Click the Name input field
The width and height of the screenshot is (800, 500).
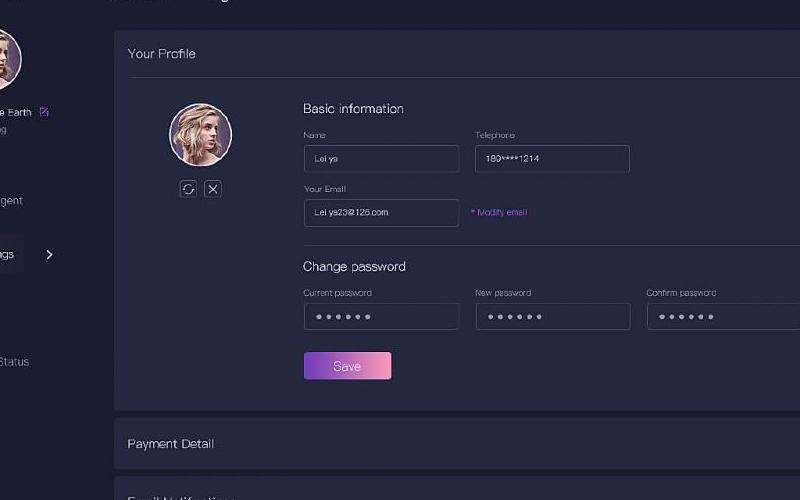click(381, 159)
